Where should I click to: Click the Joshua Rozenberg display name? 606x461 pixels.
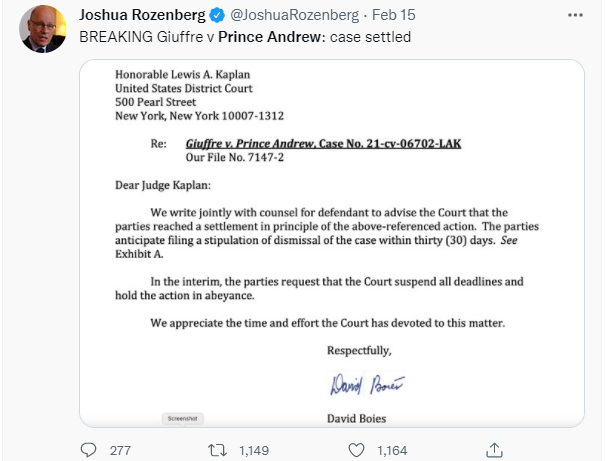142,15
